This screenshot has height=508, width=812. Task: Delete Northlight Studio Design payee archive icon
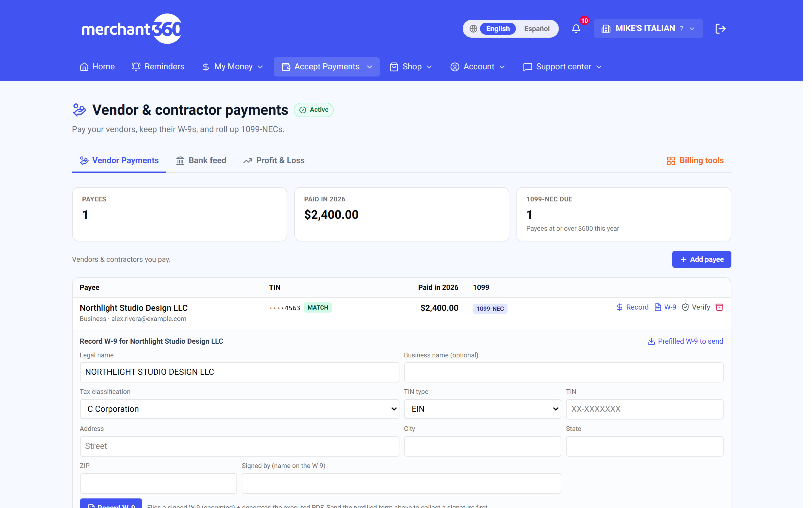[719, 307]
